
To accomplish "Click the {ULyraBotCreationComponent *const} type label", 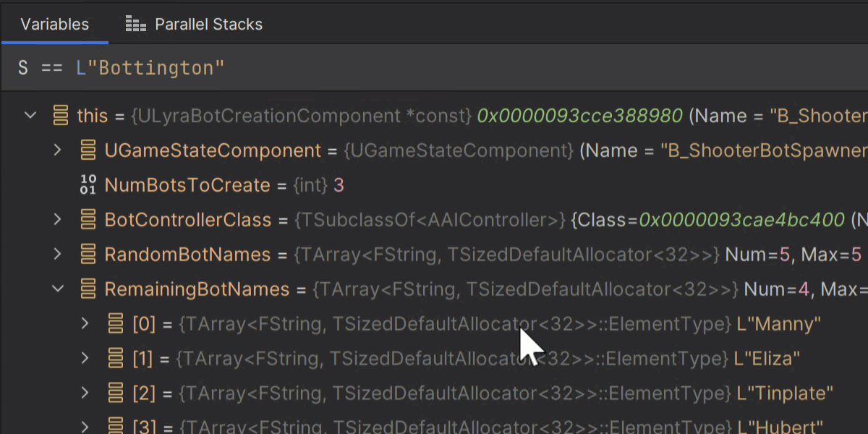I will click(x=302, y=116).
